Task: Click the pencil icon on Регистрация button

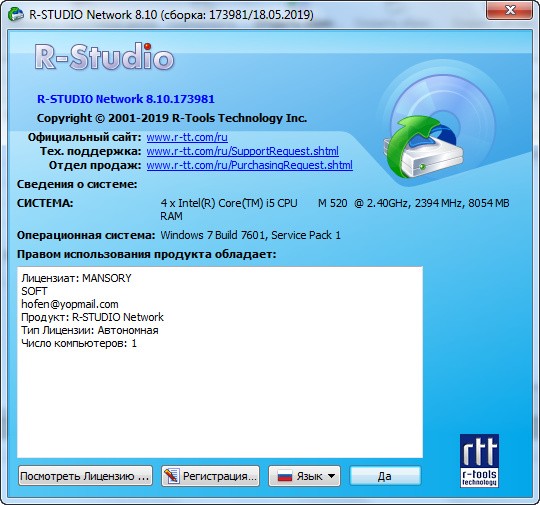Action: 171,476
